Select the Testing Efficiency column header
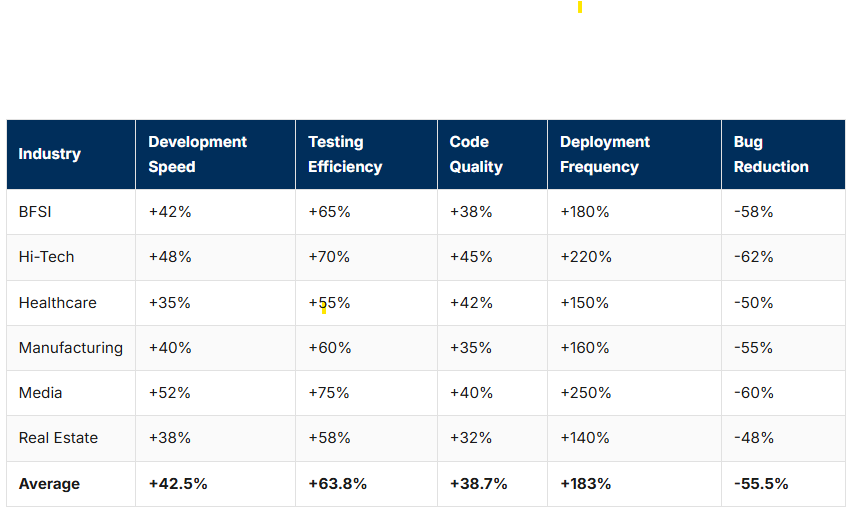 pos(345,154)
